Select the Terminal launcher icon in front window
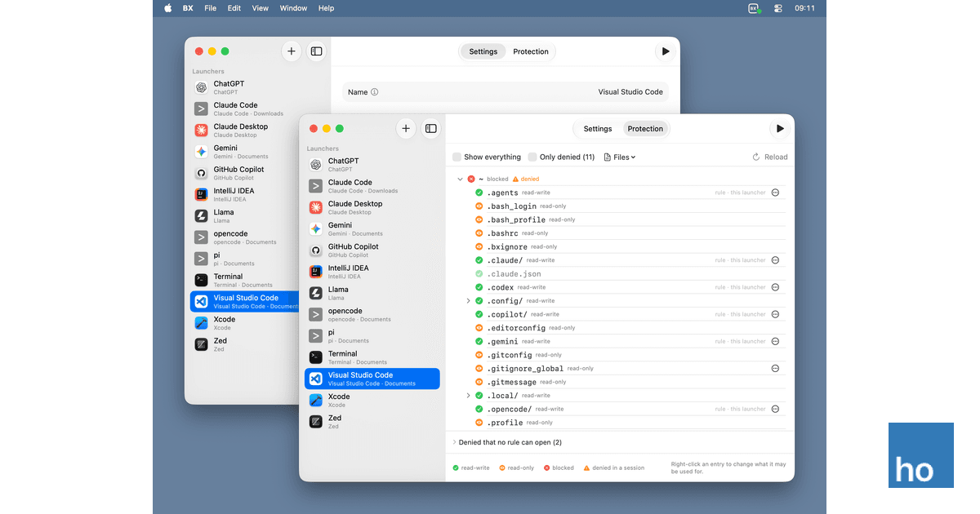The width and height of the screenshot is (980, 514). coord(315,357)
